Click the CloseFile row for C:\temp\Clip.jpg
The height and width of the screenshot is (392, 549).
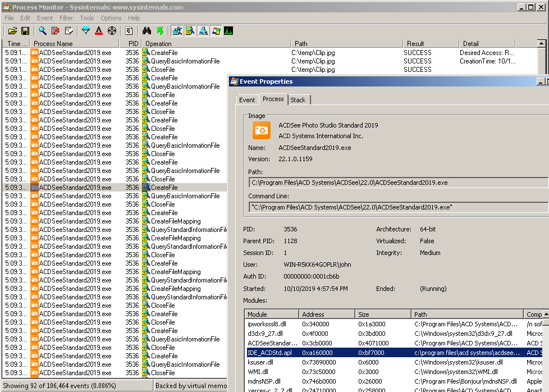click(x=269, y=70)
